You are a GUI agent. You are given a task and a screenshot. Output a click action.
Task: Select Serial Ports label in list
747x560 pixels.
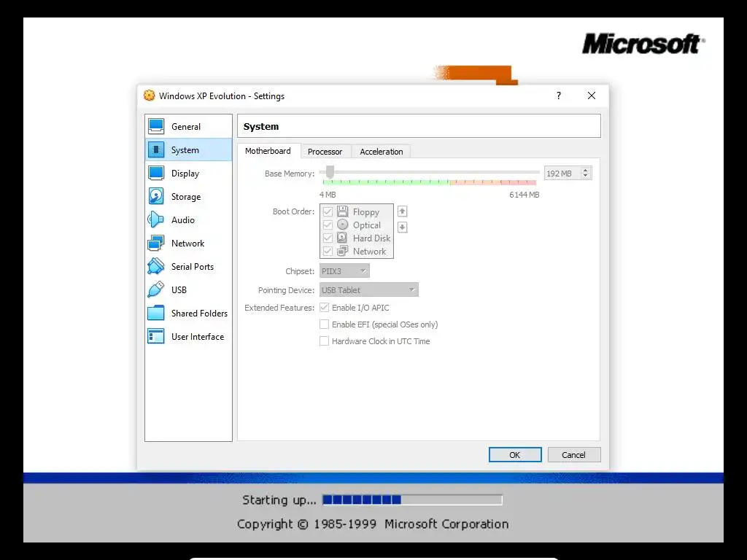click(x=193, y=267)
